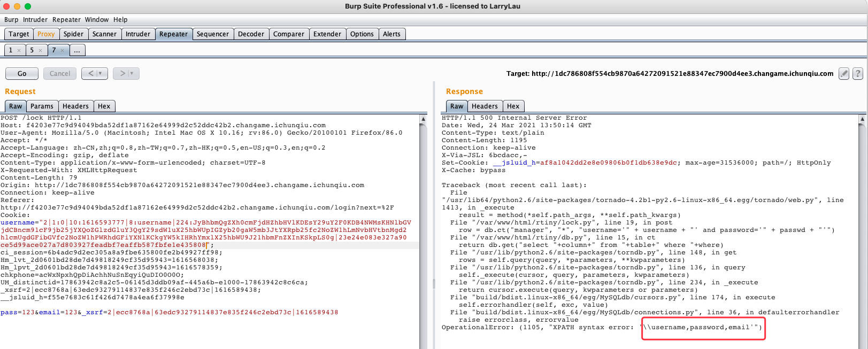The image size is (868, 349).
Task: Select Request Headers view tab
Action: click(x=75, y=106)
